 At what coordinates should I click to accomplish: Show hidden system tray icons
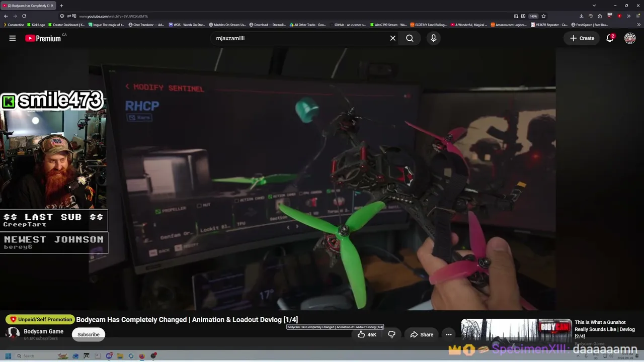tap(578, 356)
